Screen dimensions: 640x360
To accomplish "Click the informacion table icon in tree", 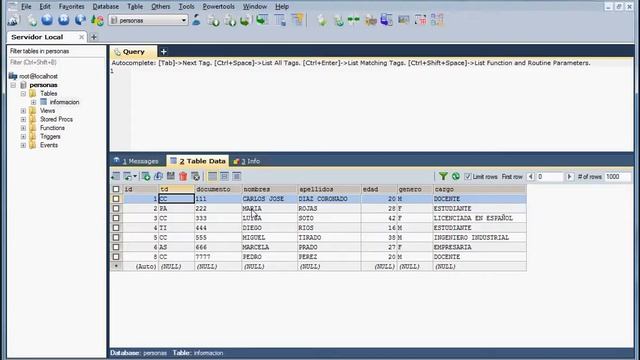I will click(44, 102).
